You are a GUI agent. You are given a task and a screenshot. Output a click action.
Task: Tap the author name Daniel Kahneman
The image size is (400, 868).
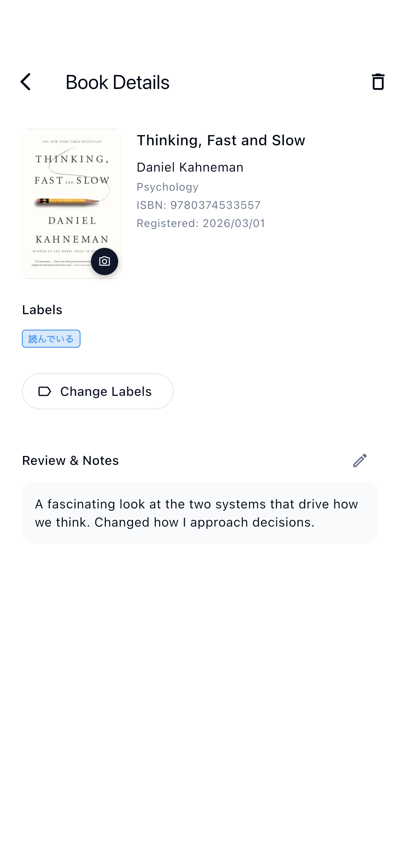click(x=190, y=167)
